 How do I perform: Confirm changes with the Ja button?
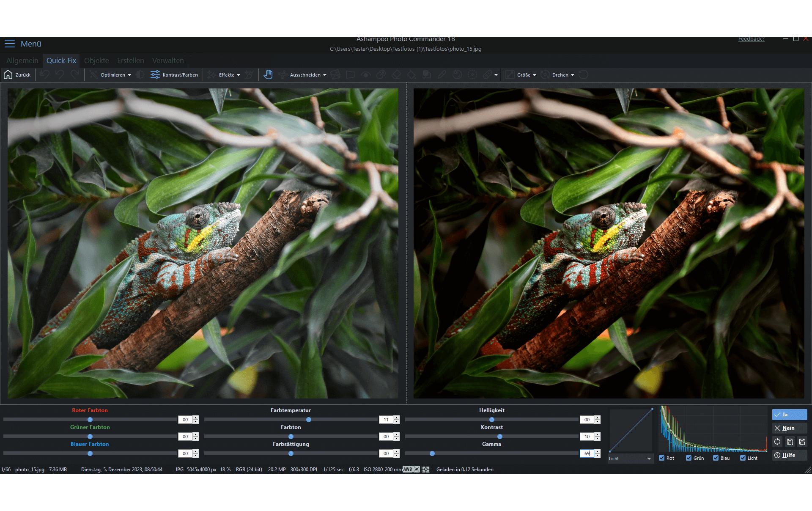pyautogui.click(x=790, y=415)
